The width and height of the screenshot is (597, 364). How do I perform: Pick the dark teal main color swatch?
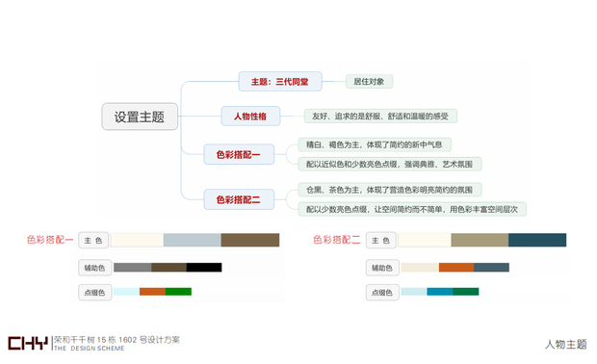(x=537, y=240)
